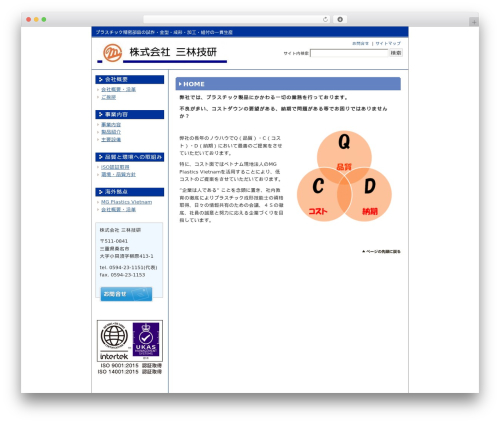Image resolution: width=500 pixels, height=423 pixels.
Task: Reload the page in browser bar
Action: coord(325,19)
